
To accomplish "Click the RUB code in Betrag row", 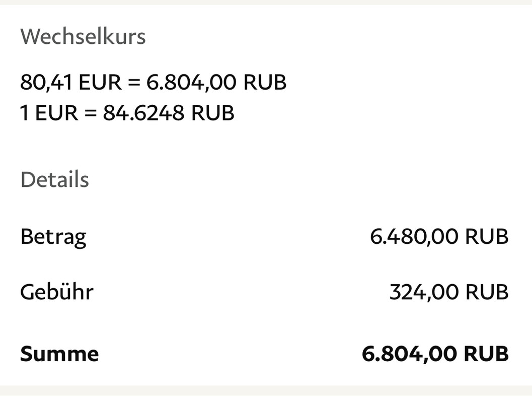I will click(487, 236).
